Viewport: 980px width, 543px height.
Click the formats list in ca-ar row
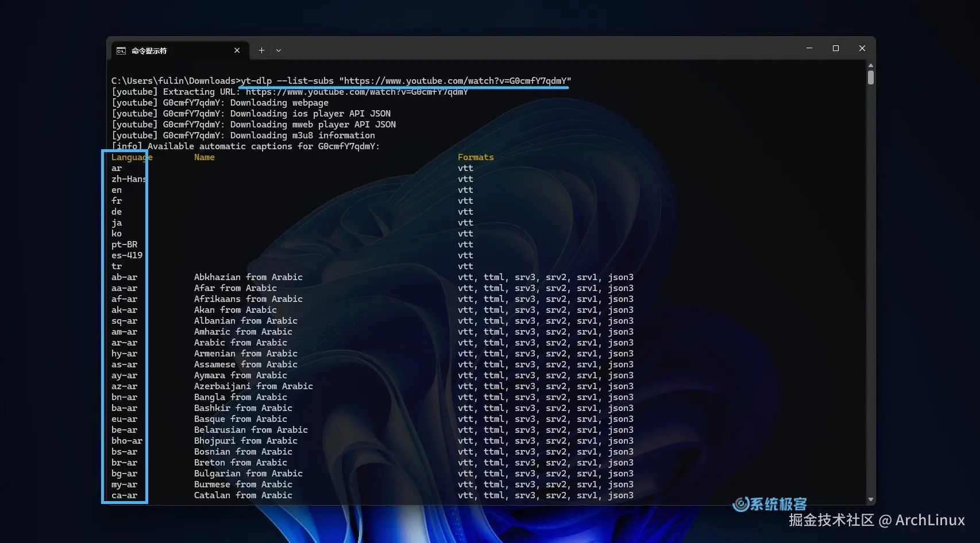(546, 495)
